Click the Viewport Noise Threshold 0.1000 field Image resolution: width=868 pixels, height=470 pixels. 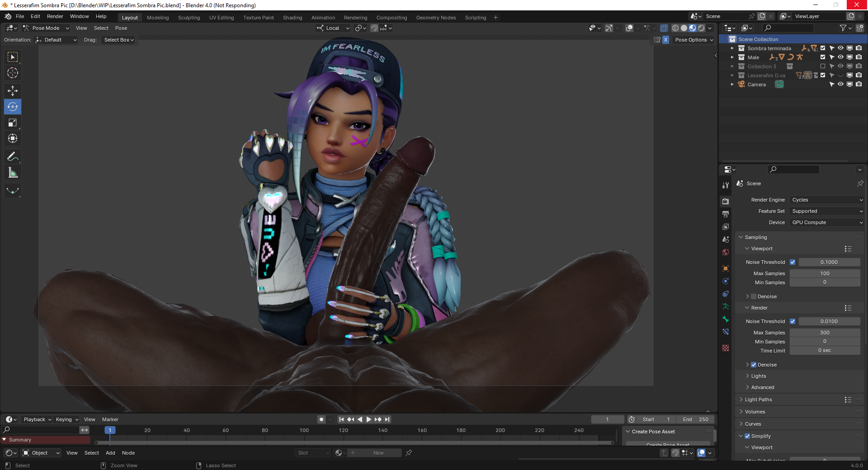click(829, 262)
